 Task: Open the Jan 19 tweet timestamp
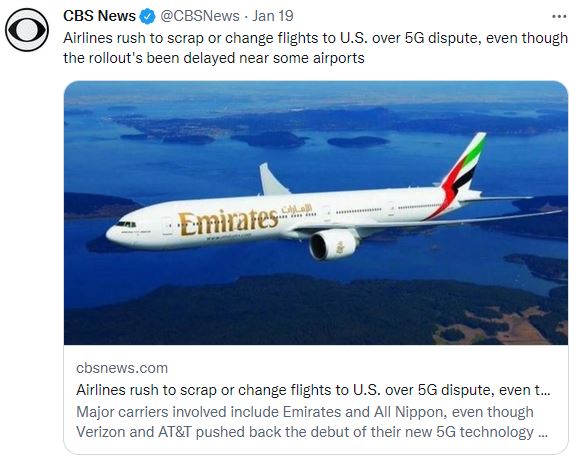point(273,16)
